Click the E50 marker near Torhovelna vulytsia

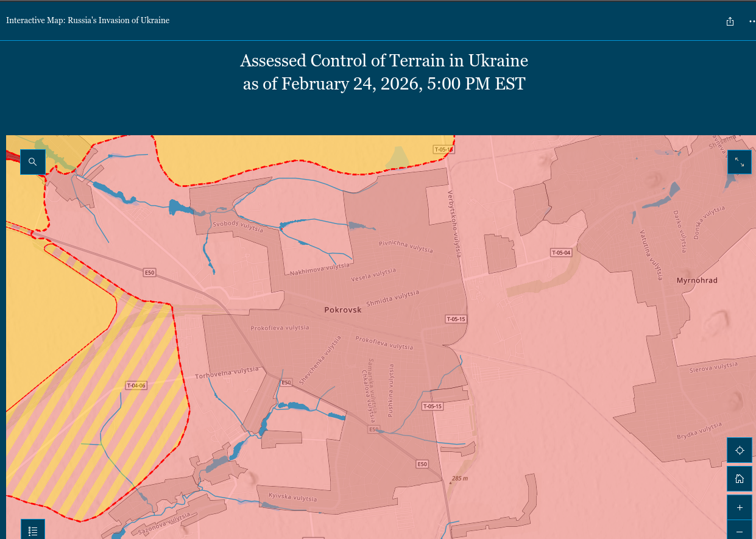(x=286, y=382)
